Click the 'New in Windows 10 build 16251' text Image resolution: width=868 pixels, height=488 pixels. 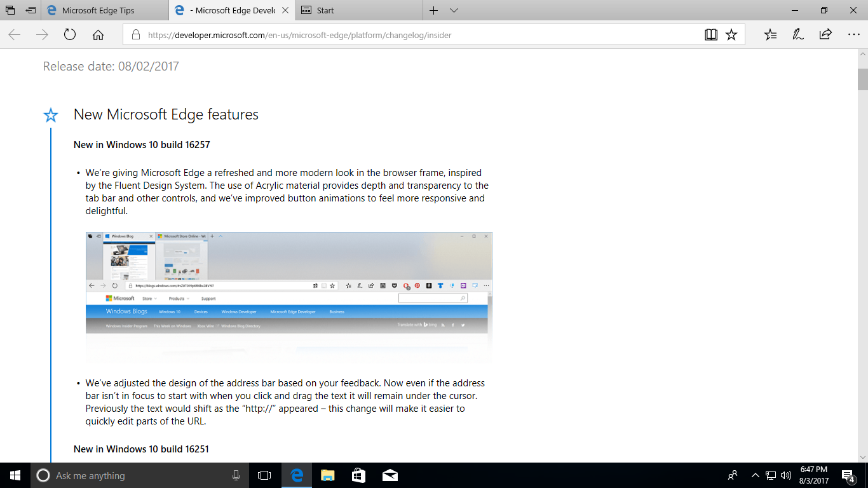pos(141,449)
